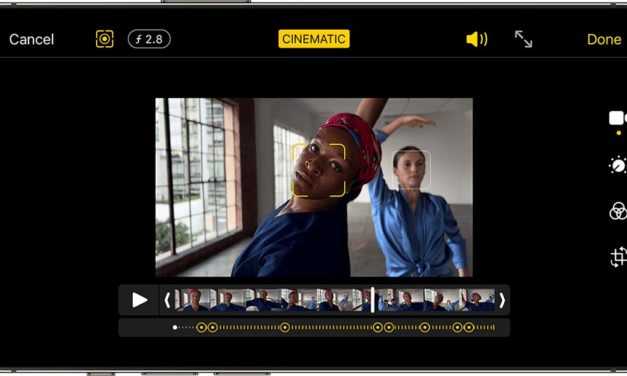Play the cinematic video clip
The image size is (627, 376).
139,300
